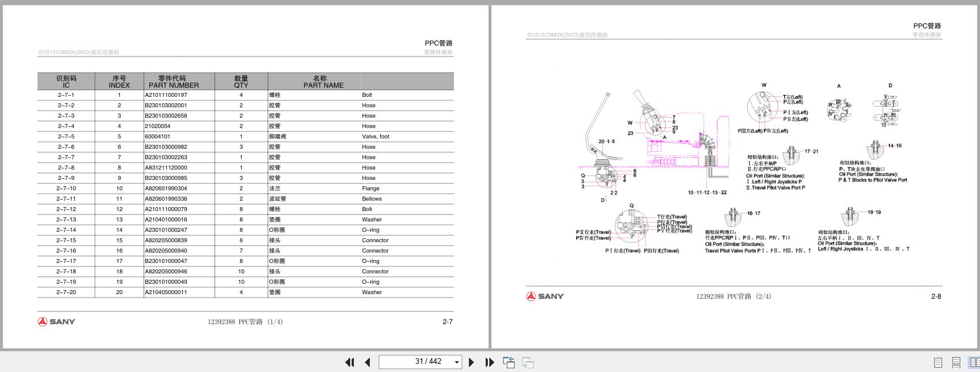The image size is (980, 372).
Task: Switch to single page view
Action: [x=938, y=363]
